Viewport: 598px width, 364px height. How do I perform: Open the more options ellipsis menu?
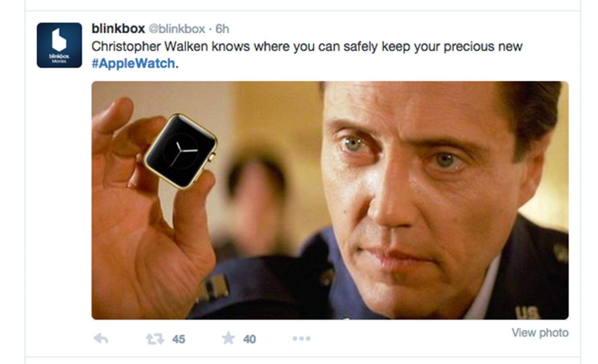pos(302,339)
